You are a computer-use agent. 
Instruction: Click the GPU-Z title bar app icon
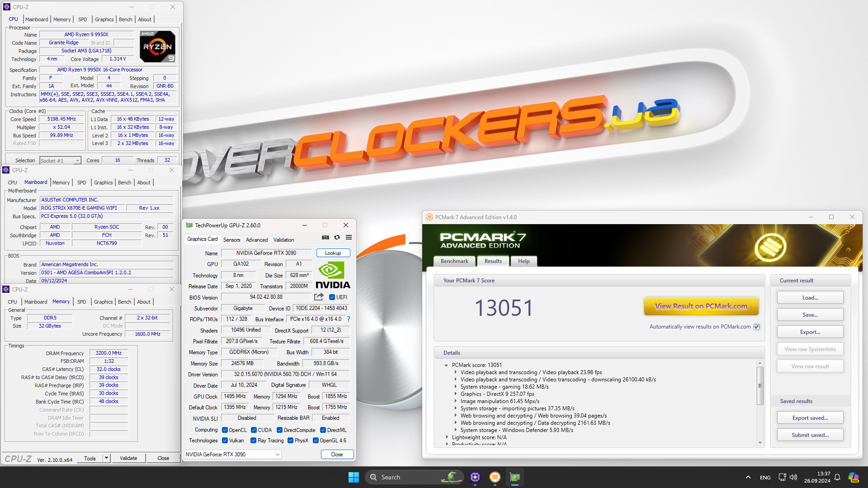click(189, 225)
